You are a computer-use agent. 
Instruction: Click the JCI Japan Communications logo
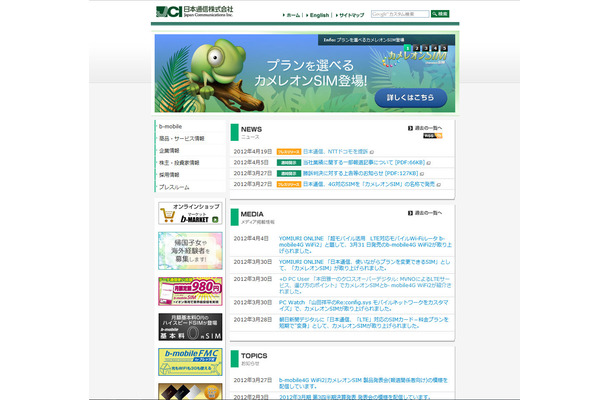point(194,11)
